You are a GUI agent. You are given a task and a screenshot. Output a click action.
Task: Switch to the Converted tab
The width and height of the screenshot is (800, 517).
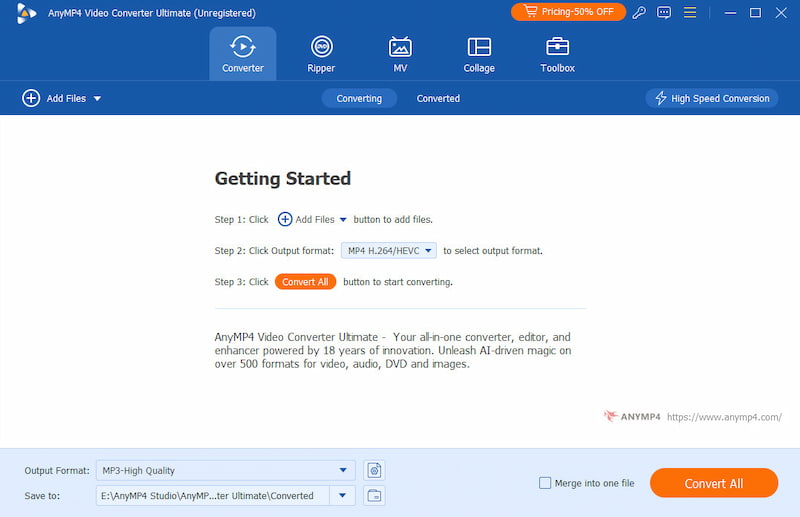438,98
